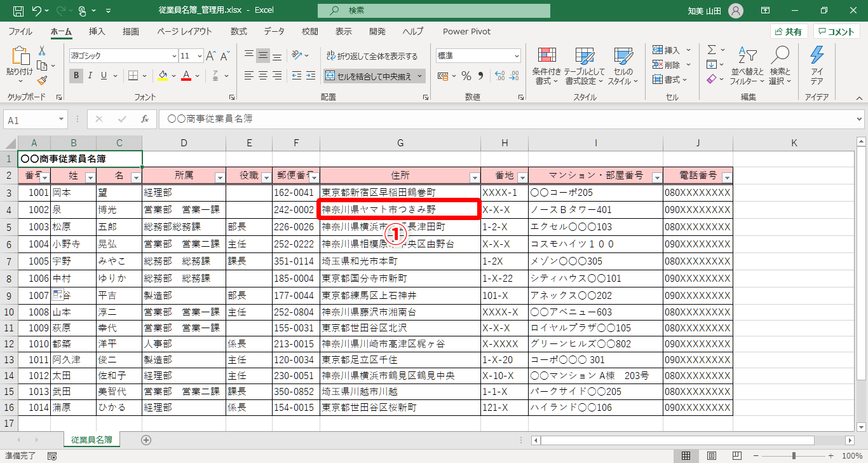This screenshot has width=868, height=463.
Task: Click the zoom slider in the status bar
Action: (x=794, y=456)
